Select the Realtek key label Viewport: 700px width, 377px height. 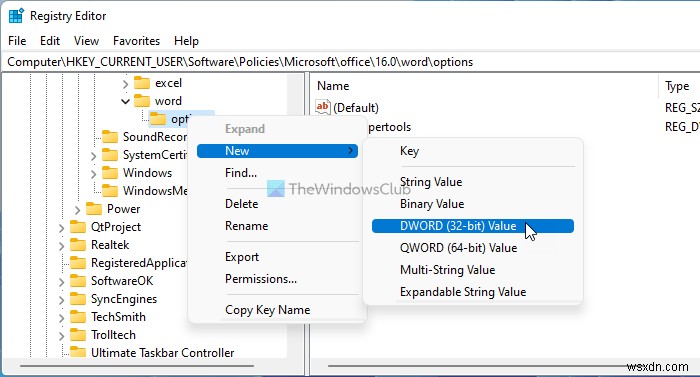(110, 245)
